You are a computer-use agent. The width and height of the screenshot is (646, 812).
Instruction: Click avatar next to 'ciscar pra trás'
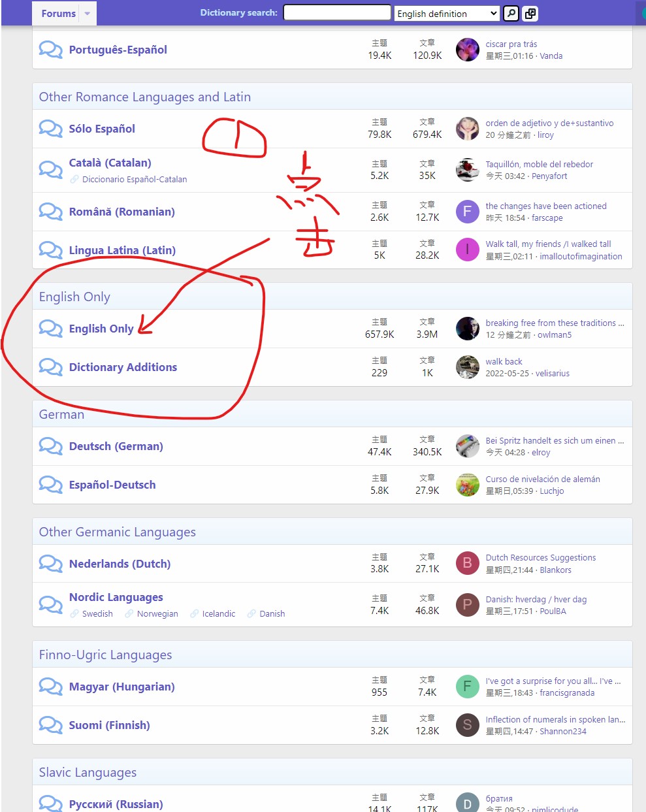click(x=468, y=50)
